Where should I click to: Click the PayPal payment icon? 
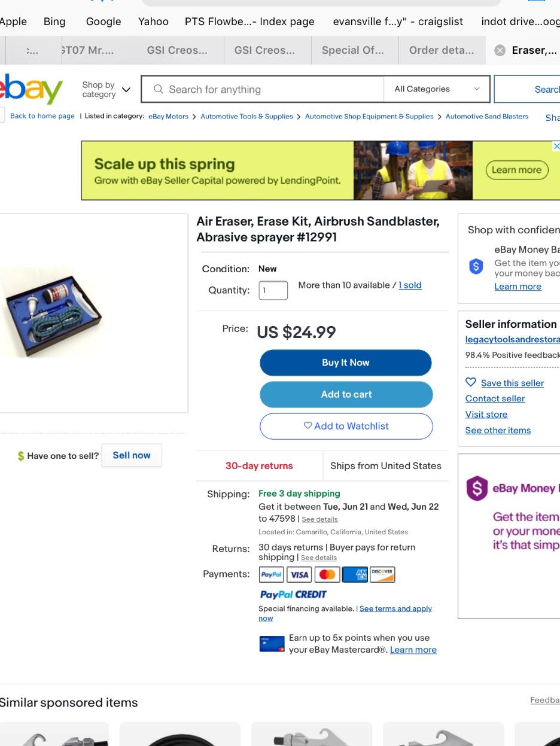[x=271, y=574]
